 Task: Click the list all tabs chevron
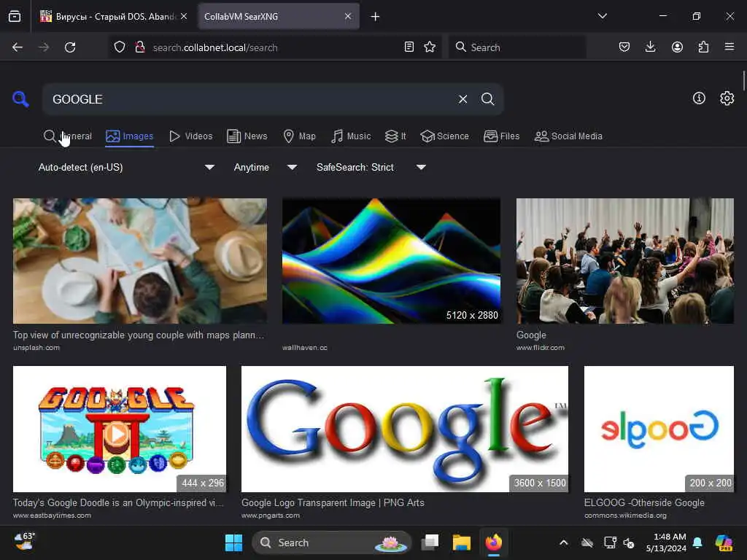point(602,16)
